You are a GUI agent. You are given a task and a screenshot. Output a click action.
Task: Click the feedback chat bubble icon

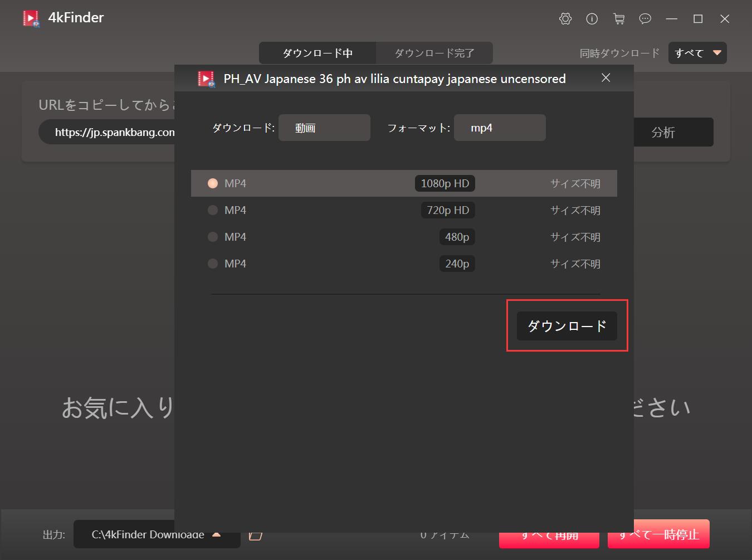(645, 19)
